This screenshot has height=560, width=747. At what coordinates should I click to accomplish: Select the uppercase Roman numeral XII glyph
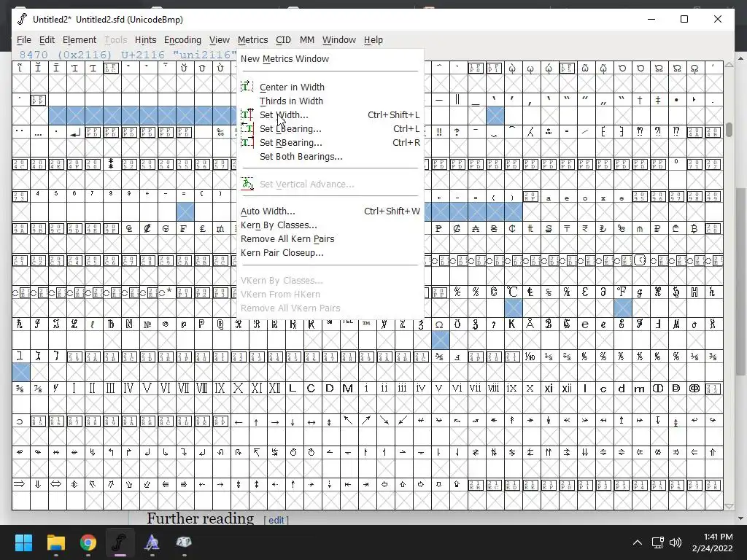(x=274, y=389)
